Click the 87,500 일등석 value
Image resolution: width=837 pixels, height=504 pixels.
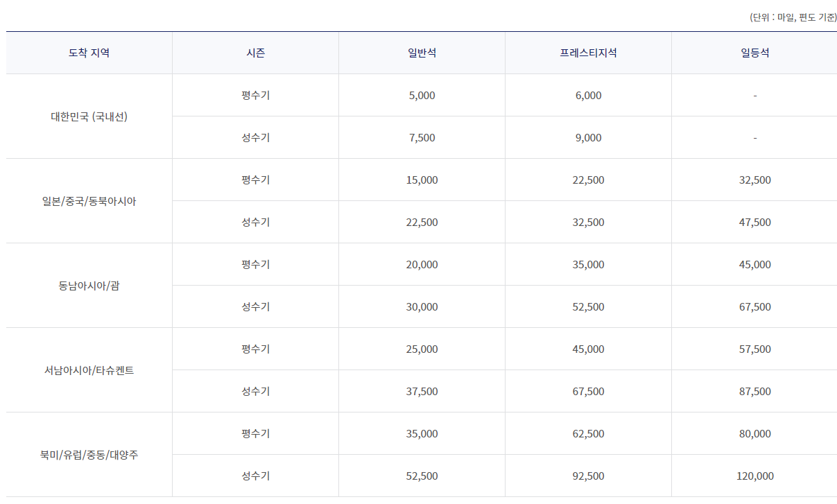(x=754, y=392)
